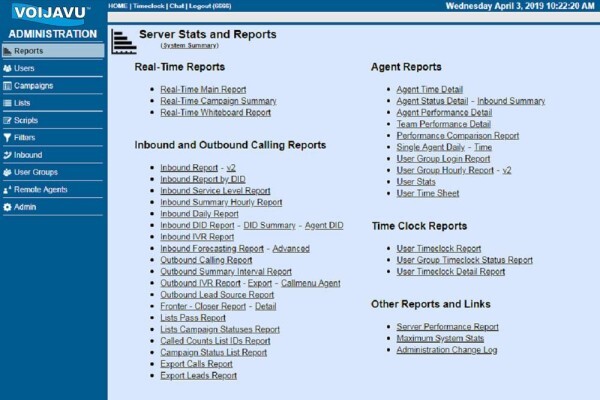Click the Users people icon in the sidebar
This screenshot has width=600, height=400.
click(x=7, y=69)
